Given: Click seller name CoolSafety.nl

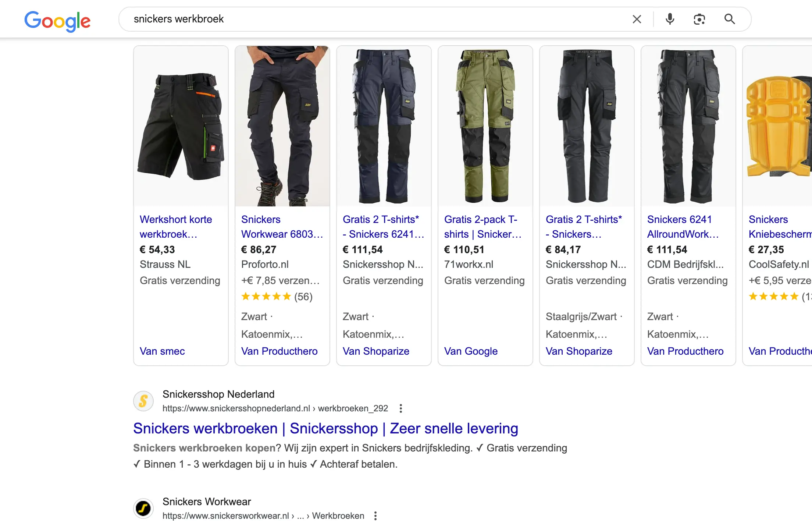Looking at the screenshot, I should coord(779,264).
